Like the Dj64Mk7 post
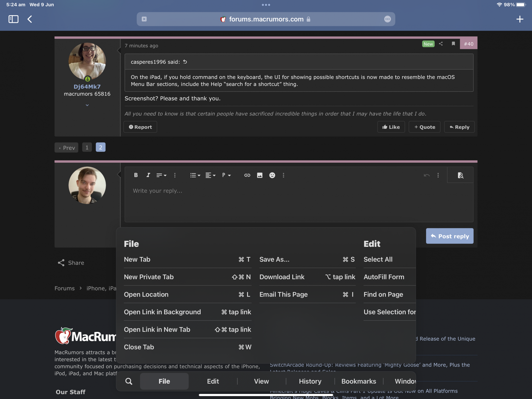Screen dimensions: 532x399 point(391,127)
